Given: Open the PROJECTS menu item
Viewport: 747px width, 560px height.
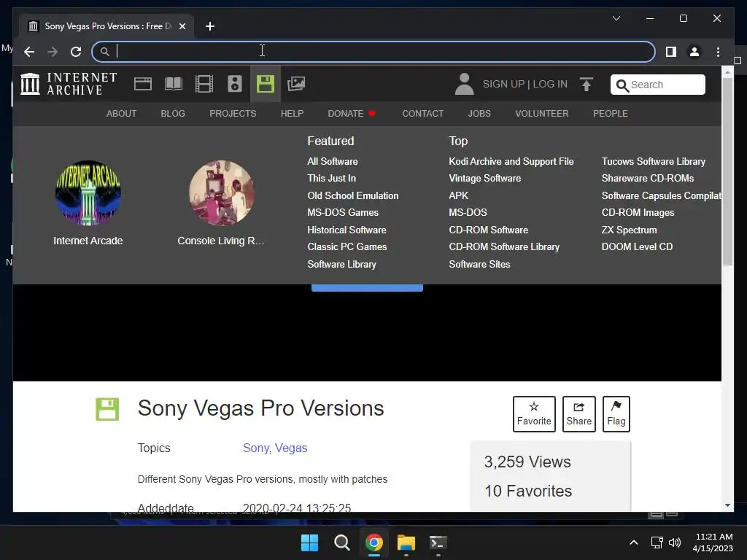Looking at the screenshot, I should (233, 113).
